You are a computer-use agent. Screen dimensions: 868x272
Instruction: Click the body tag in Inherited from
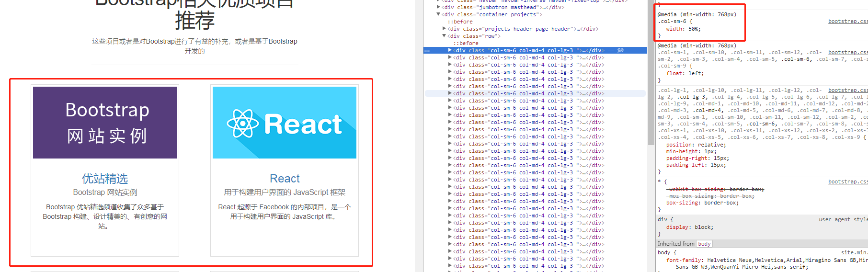[x=704, y=244]
